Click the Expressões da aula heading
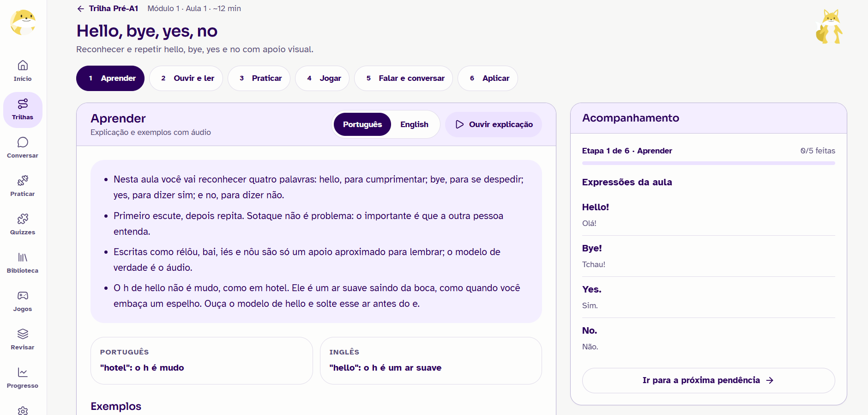Image resolution: width=868 pixels, height=415 pixels. pos(627,182)
